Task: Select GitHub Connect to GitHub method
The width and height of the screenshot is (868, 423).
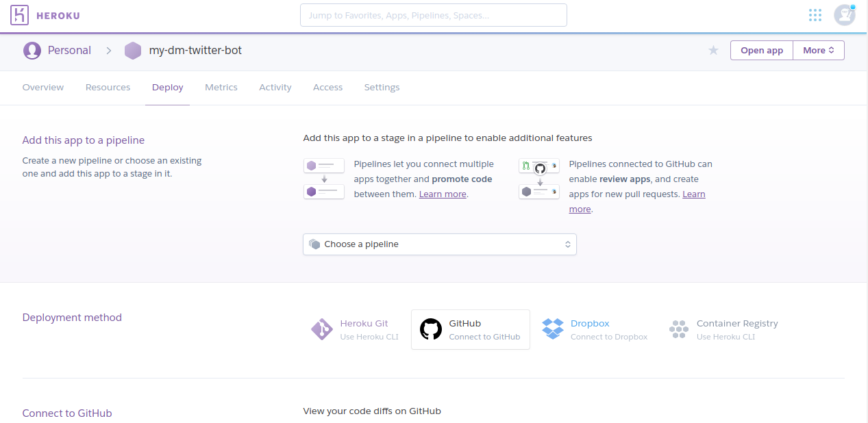Action: [x=471, y=329]
